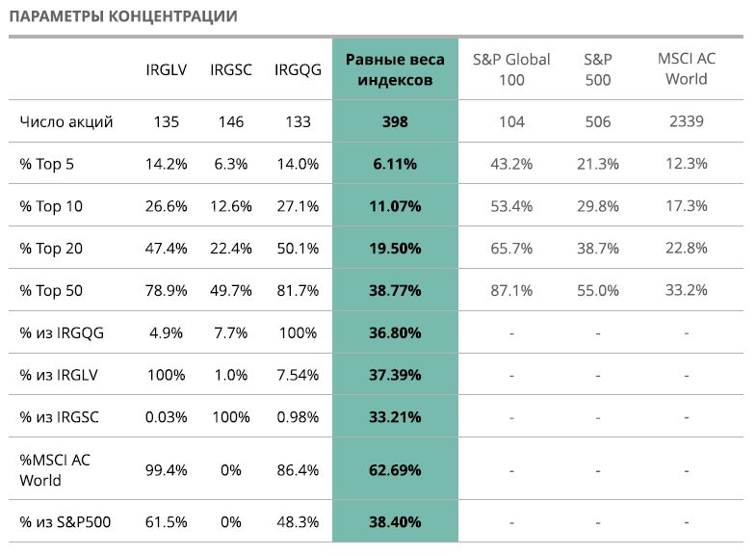Select the "% Top 10" row label
This screenshot has height=556, width=756.
click(x=51, y=206)
